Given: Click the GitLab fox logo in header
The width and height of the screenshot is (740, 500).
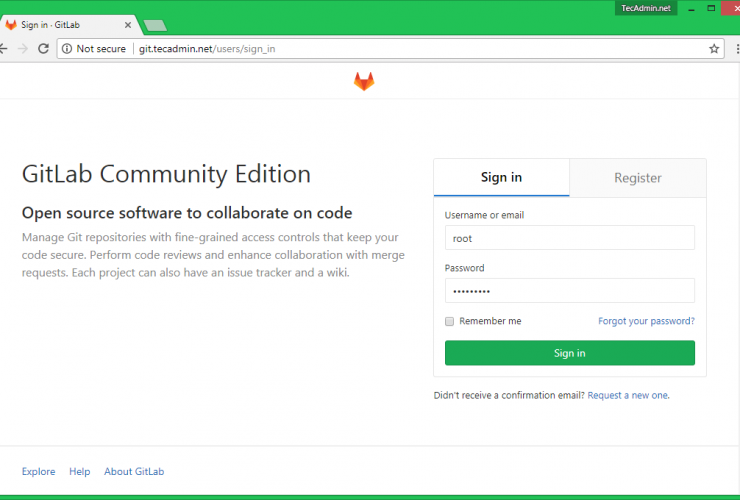Looking at the screenshot, I should point(364,81).
